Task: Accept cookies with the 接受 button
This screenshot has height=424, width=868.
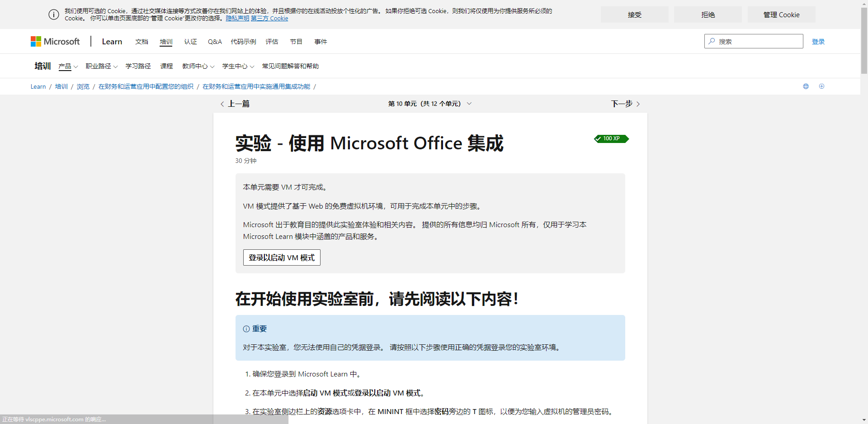Action: [x=634, y=14]
